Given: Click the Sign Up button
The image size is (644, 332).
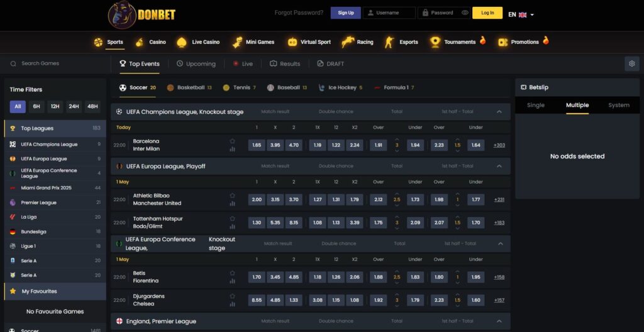Looking at the screenshot, I should pyautogui.click(x=346, y=13).
